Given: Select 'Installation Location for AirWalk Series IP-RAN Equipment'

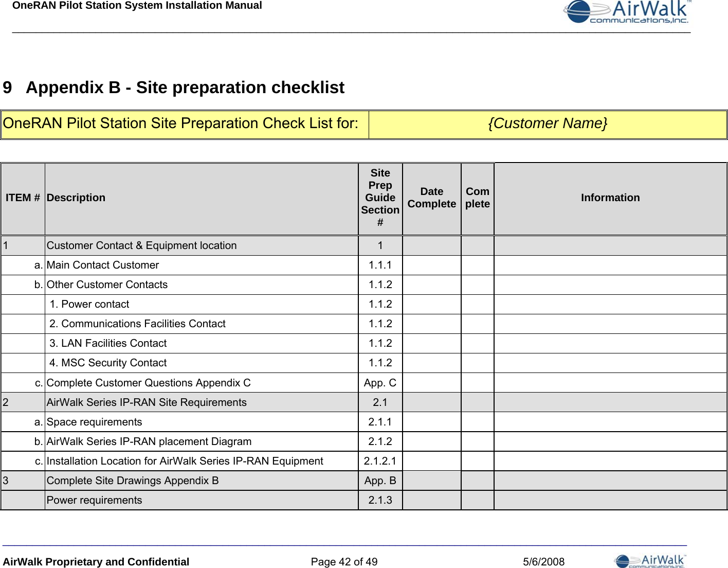Looking at the screenshot, I should pyautogui.click(x=185, y=461).
